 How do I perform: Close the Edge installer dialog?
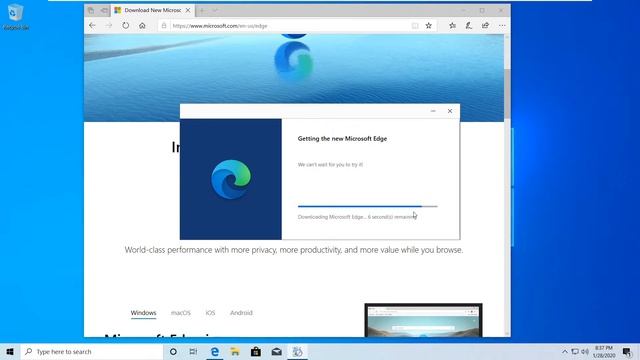coord(450,111)
